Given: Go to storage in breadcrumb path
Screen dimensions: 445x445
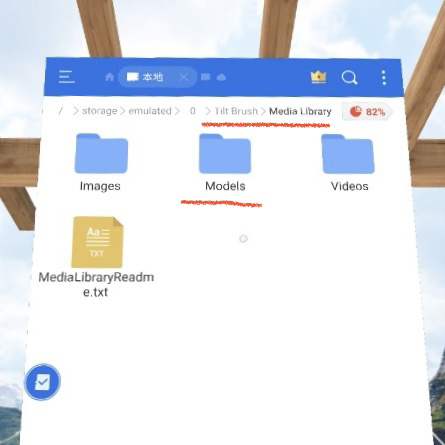Looking at the screenshot, I should click(x=100, y=111).
